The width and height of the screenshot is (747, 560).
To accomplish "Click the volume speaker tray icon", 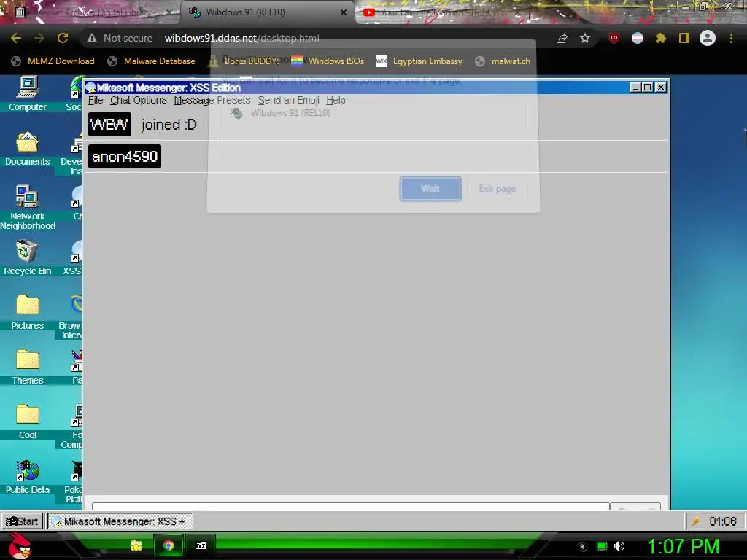I will [x=619, y=546].
